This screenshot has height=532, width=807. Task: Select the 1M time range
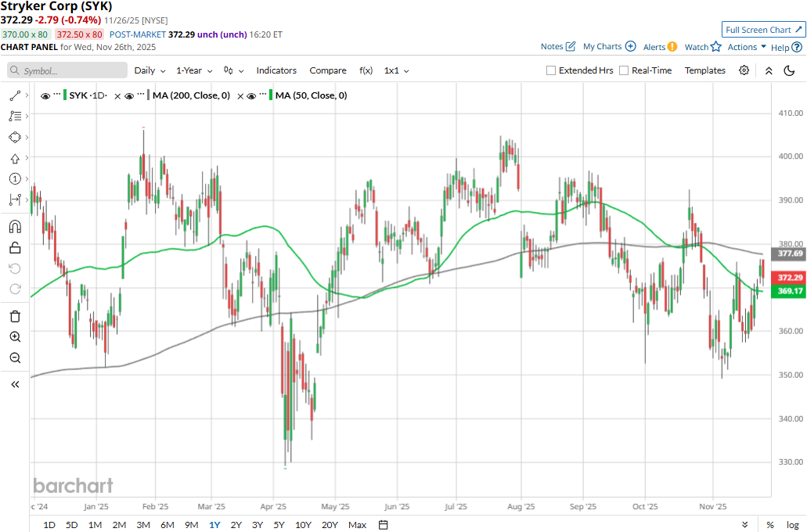pos(95,525)
